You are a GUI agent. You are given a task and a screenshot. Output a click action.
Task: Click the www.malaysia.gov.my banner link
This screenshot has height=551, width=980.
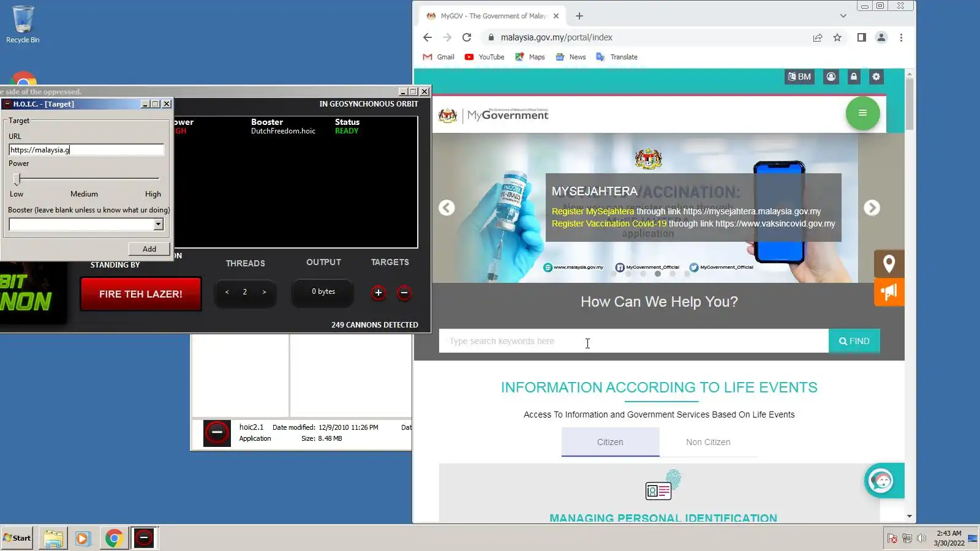pos(573,268)
